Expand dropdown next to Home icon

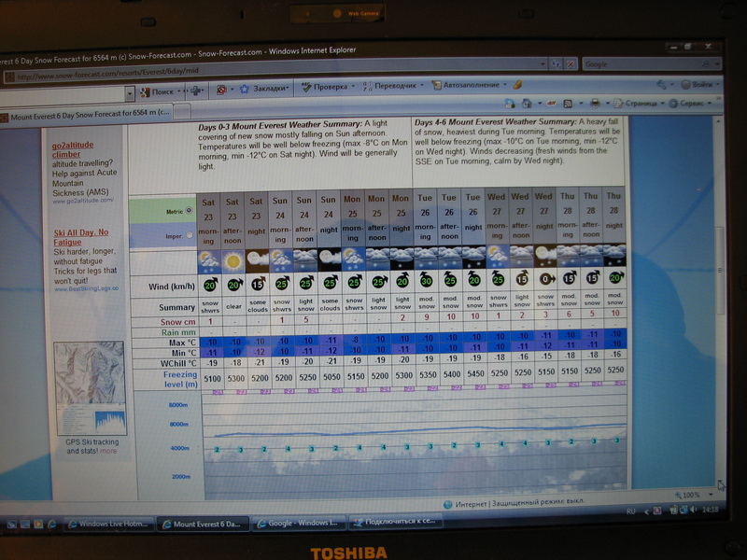540,103
